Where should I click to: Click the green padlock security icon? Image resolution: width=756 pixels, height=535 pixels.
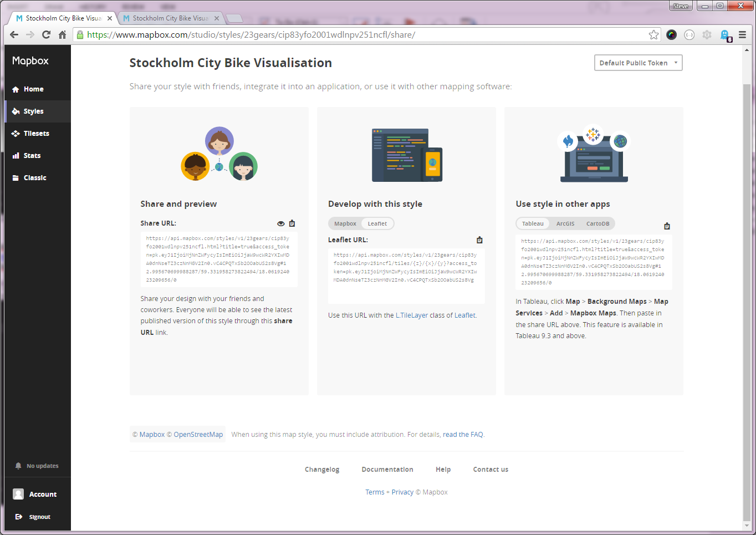coord(80,35)
